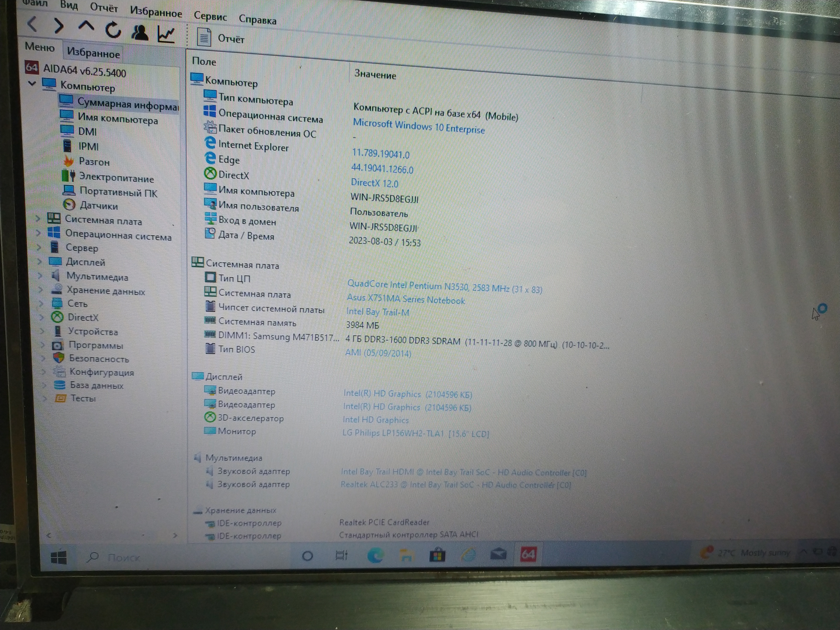Viewport: 840px width, 630px height.
Task: Click the Программы icon in the tree
Action: pos(57,345)
